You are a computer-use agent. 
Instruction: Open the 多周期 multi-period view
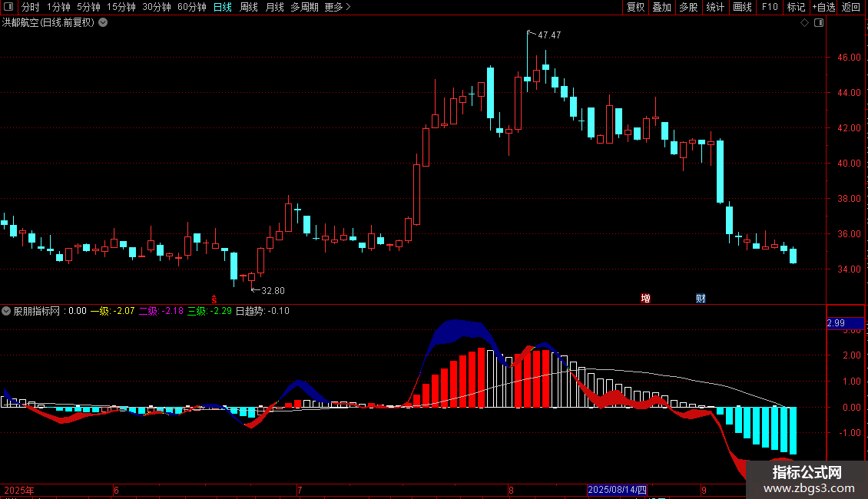pyautogui.click(x=304, y=7)
